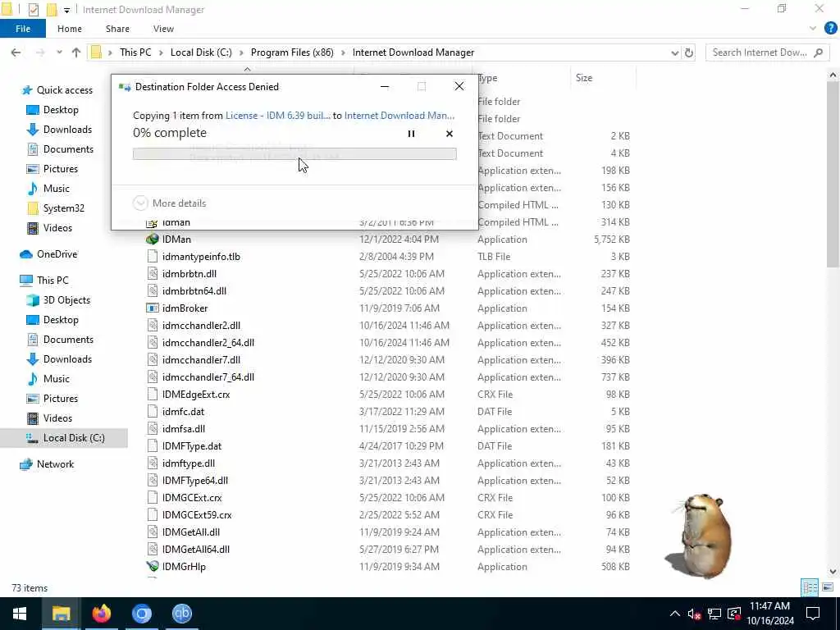Viewport: 840px width, 630px height.
Task: Open the Quick Access Toolbar customization dropdown
Action: pos(66,10)
